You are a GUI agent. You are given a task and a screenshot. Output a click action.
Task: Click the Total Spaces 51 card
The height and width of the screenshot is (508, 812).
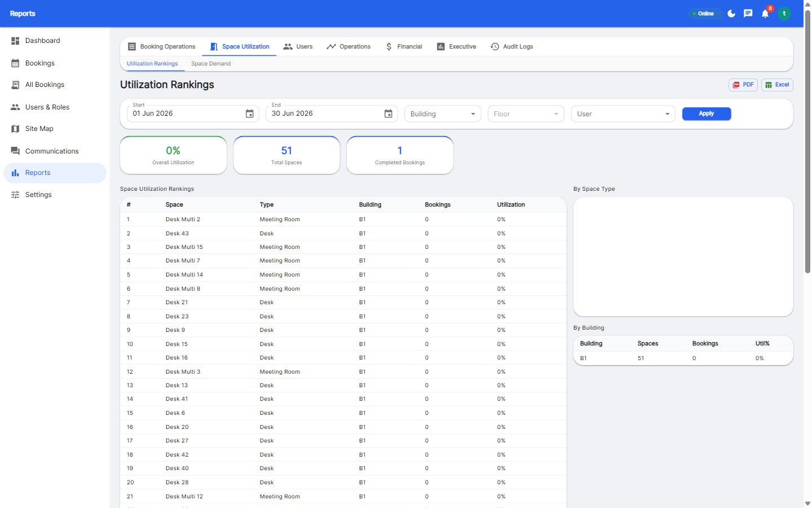click(286, 155)
